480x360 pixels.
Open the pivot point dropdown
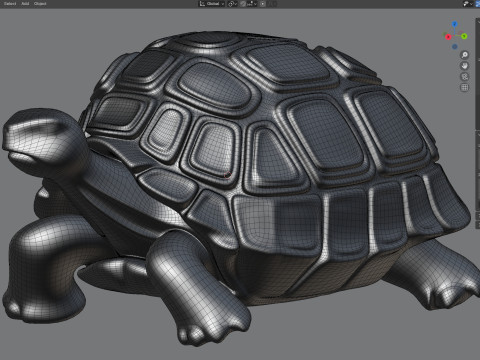(232, 4)
